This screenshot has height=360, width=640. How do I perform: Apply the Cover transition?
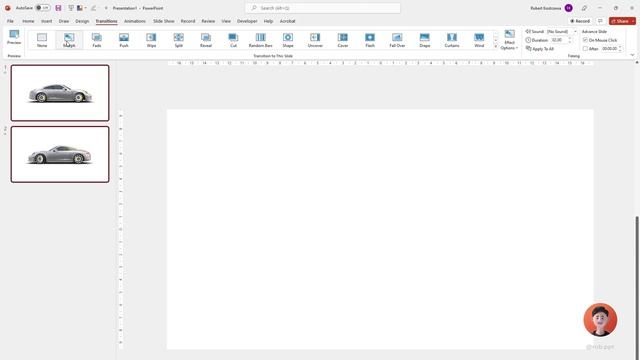click(x=342, y=40)
